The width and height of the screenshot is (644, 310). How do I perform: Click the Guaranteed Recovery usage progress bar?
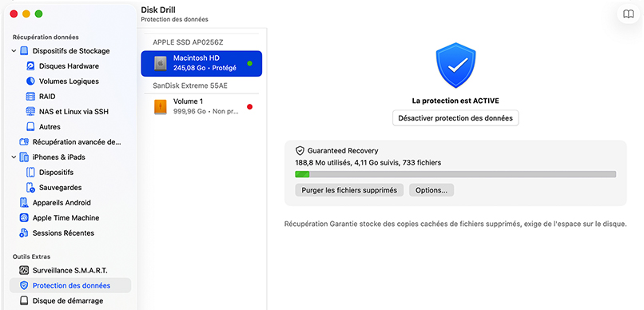tap(455, 174)
